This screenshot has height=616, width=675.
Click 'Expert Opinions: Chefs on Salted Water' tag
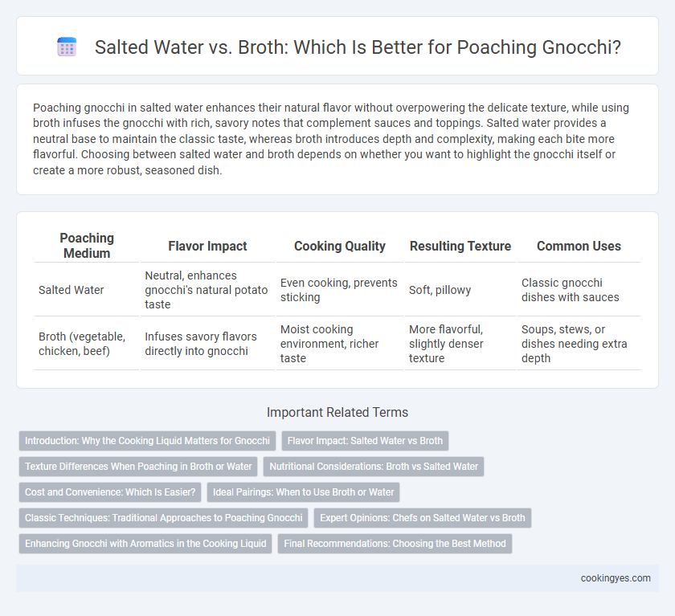423,518
